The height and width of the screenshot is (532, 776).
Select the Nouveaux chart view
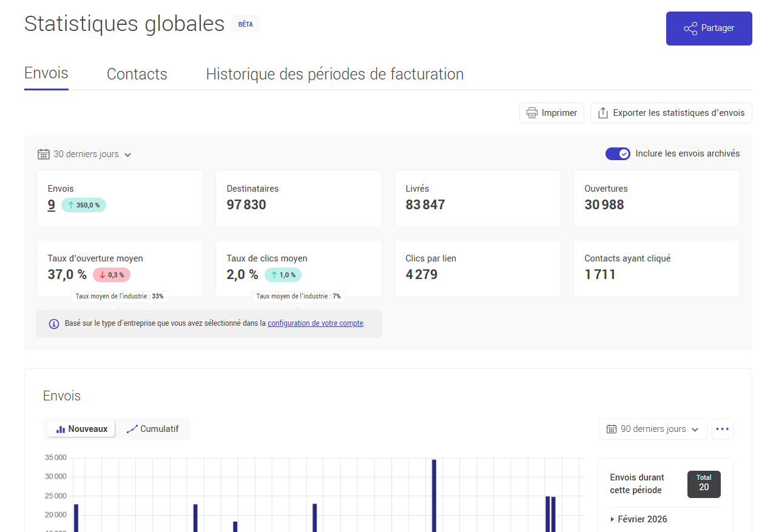tap(81, 429)
